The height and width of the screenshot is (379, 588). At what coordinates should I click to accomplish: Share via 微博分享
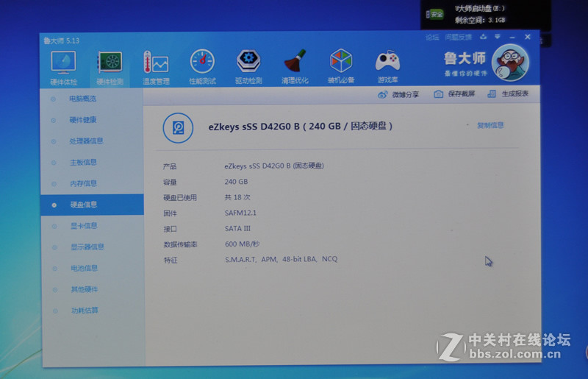coord(398,95)
